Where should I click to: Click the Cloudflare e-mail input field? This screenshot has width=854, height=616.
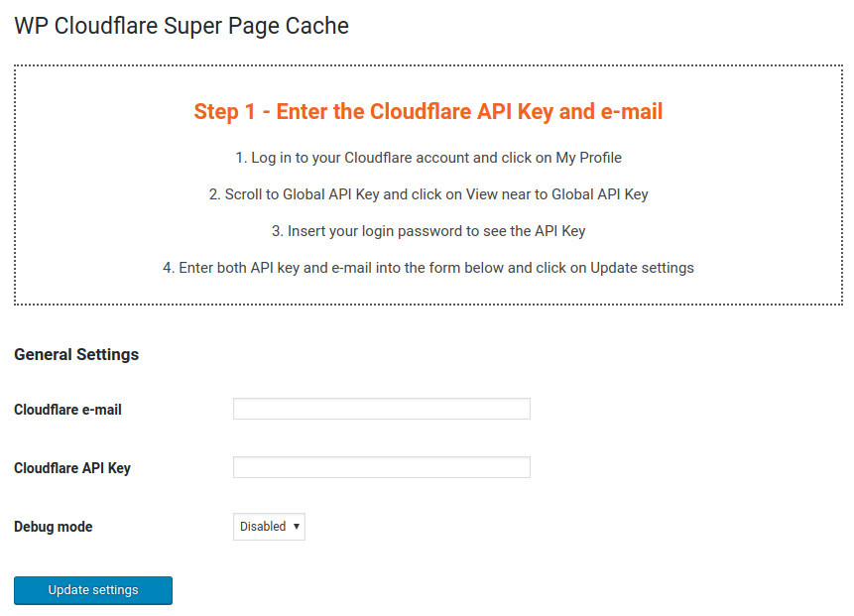coord(381,409)
